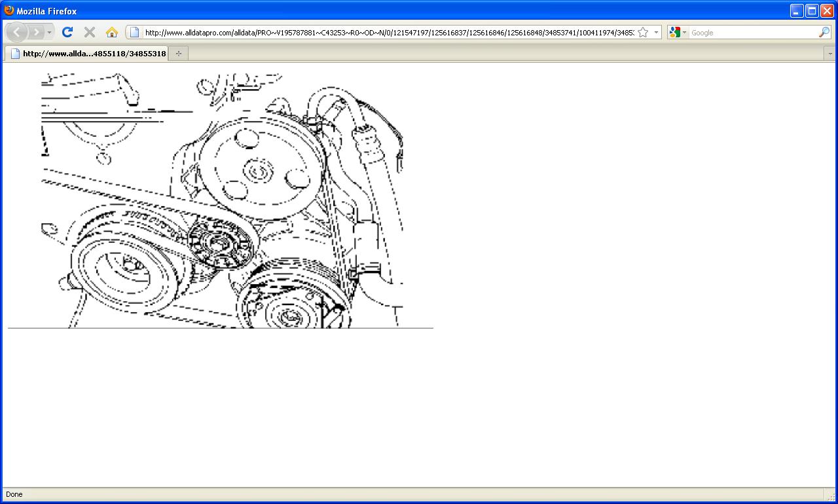
Task: Open the address bar history dropdown
Action: pyautogui.click(x=656, y=32)
